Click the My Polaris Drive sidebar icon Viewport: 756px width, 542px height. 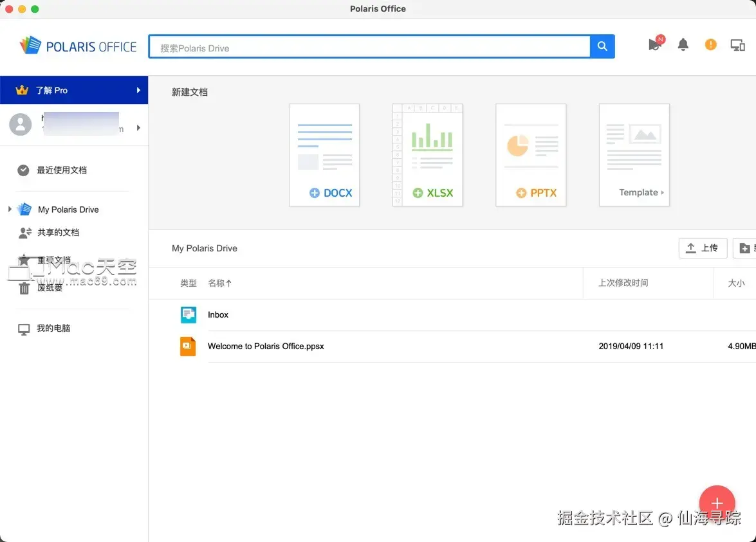24,209
